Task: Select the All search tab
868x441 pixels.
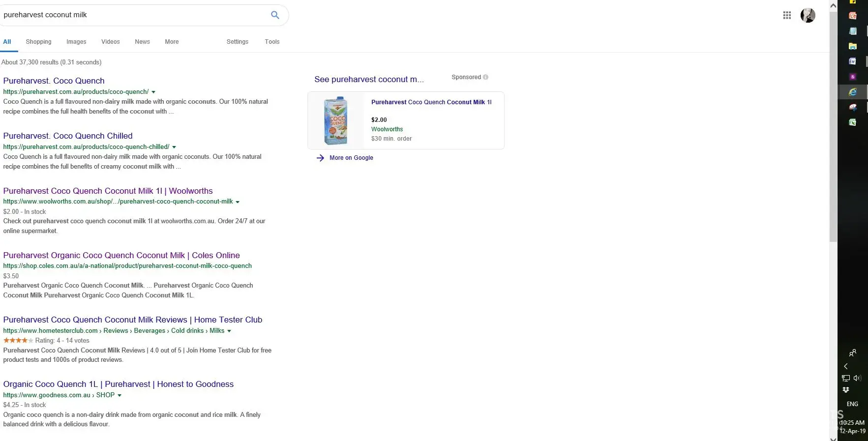Action: pyautogui.click(x=7, y=42)
